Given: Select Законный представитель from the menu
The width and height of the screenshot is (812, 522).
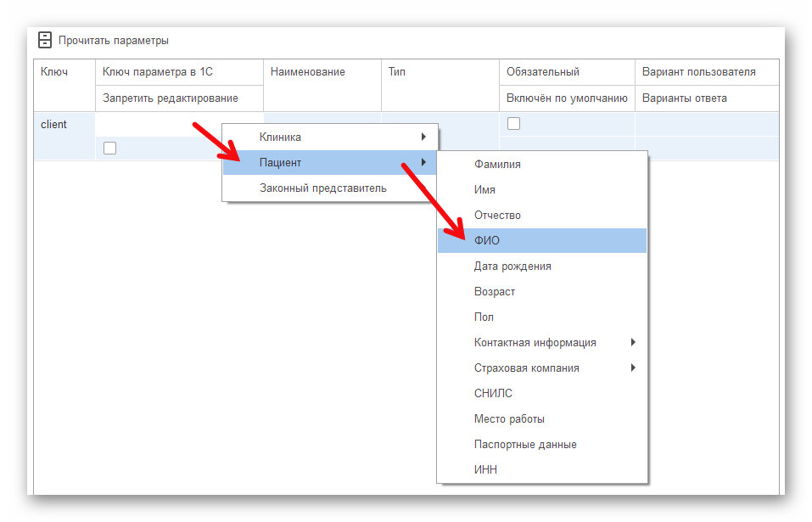Looking at the screenshot, I should tap(322, 188).
